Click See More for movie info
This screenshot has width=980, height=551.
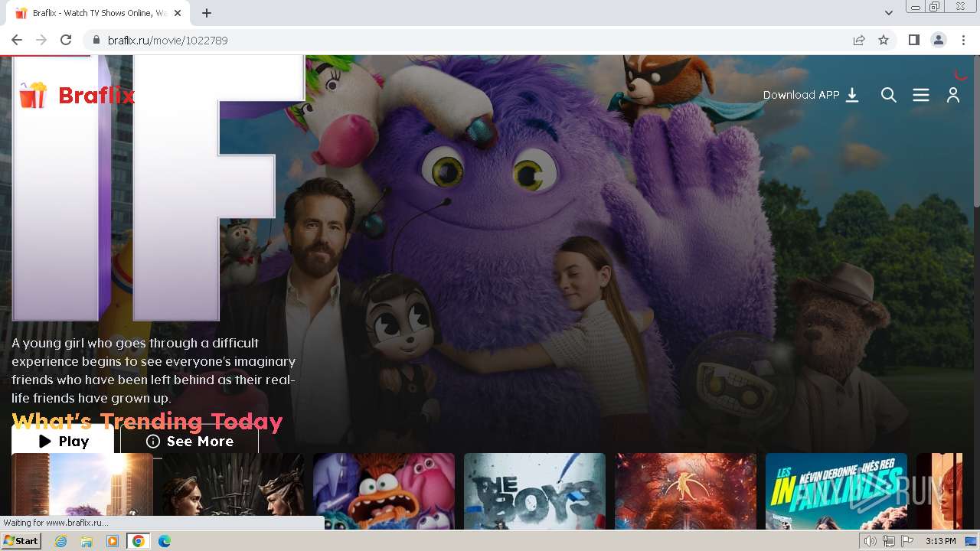click(x=189, y=441)
